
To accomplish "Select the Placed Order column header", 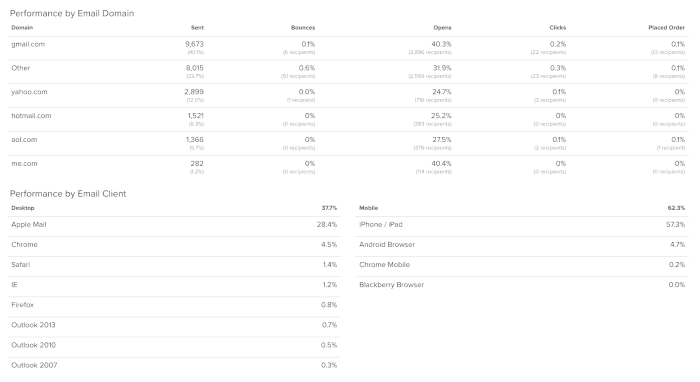I will point(666,28).
